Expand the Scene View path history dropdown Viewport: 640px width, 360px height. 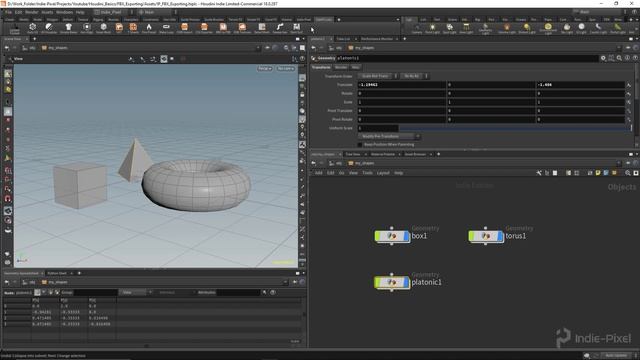[x=258, y=48]
